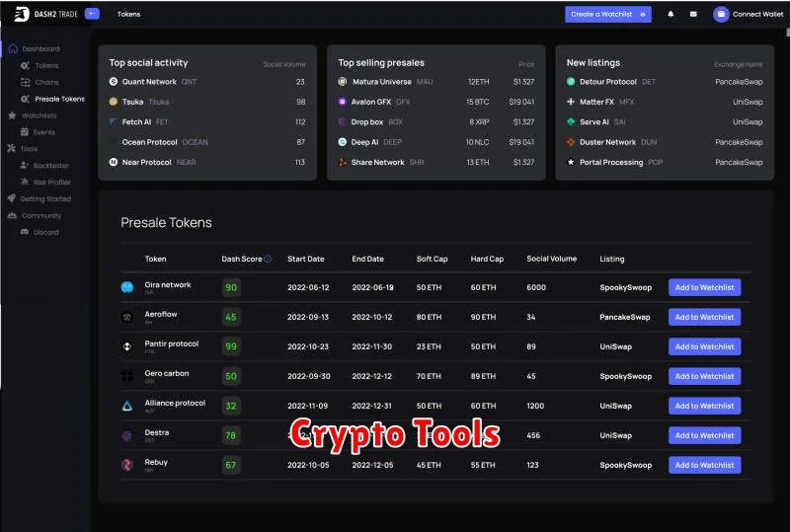Click Fetch AI row in social activity

pyautogui.click(x=207, y=122)
